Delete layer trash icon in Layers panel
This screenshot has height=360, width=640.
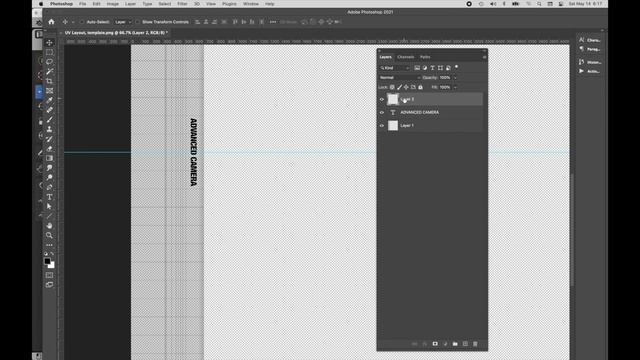(475, 344)
